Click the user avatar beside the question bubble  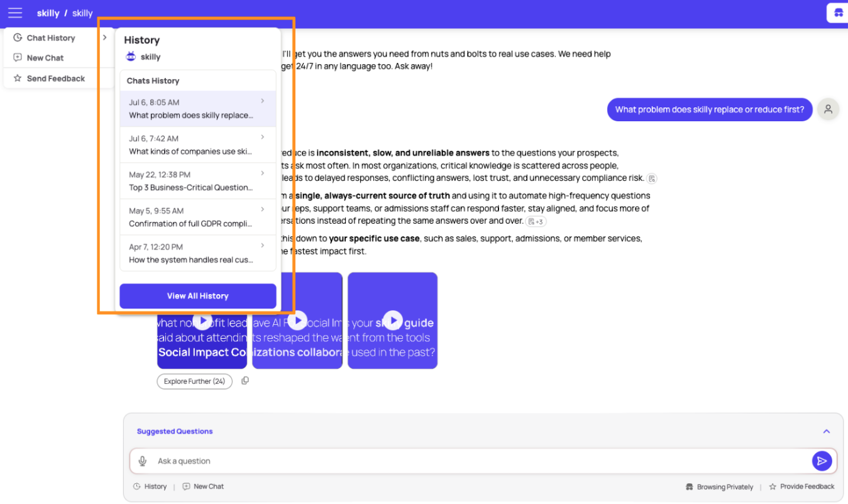click(829, 109)
